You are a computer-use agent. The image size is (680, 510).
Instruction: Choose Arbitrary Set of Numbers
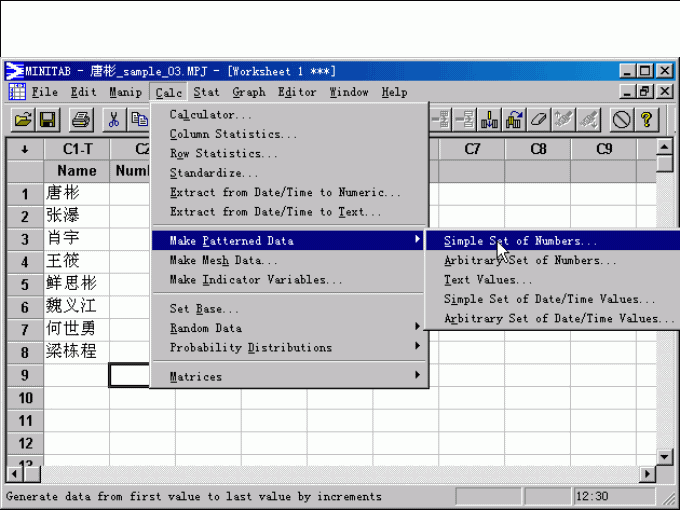[530, 261]
